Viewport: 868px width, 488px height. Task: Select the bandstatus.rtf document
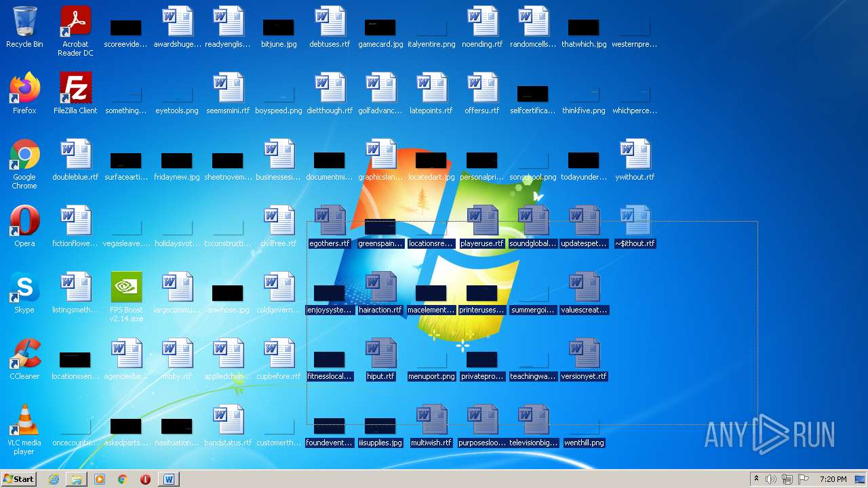[228, 426]
